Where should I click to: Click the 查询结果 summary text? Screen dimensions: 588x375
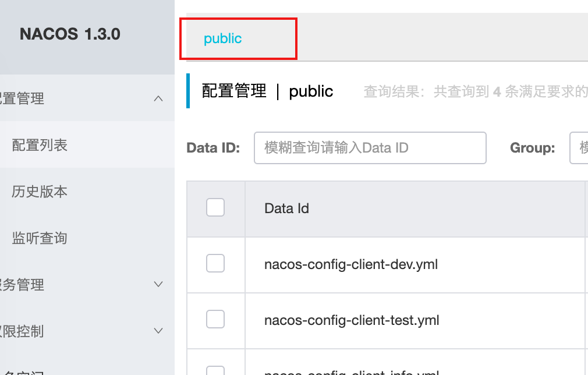coord(476,91)
